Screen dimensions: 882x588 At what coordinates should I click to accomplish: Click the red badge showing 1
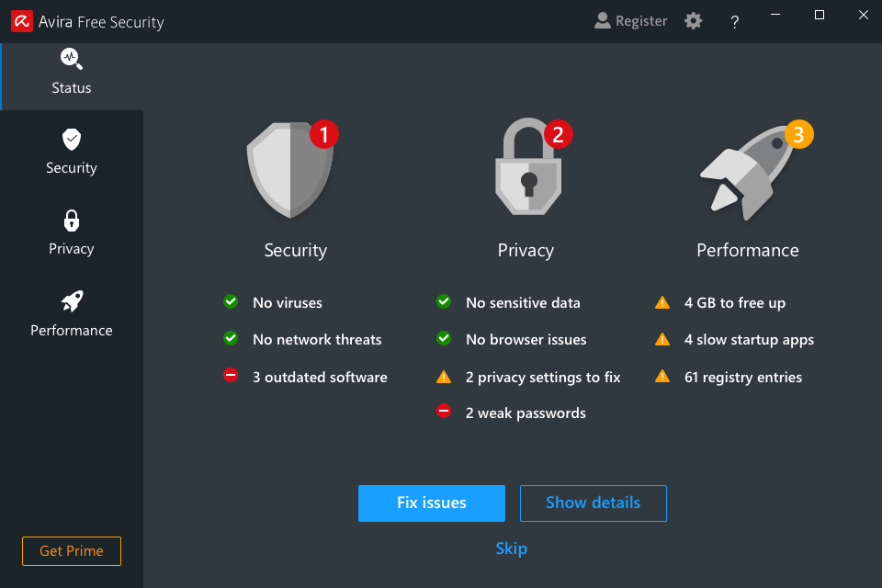click(324, 134)
